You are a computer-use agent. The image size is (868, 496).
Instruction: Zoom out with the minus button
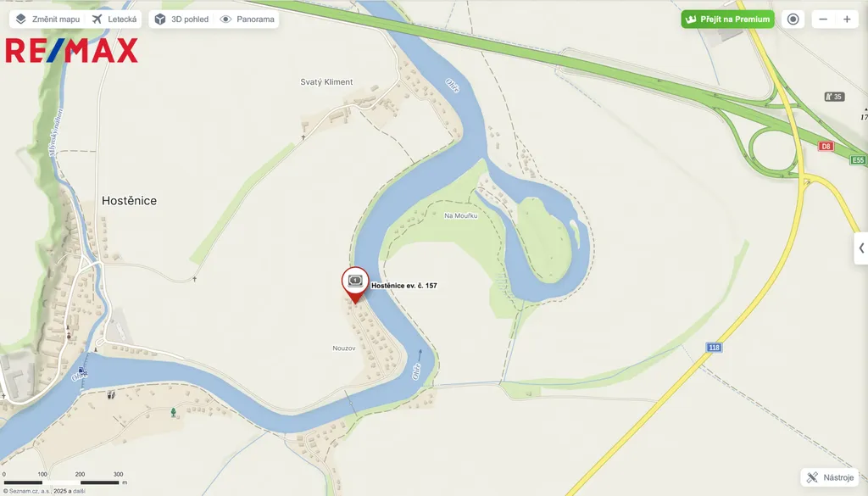click(x=823, y=20)
